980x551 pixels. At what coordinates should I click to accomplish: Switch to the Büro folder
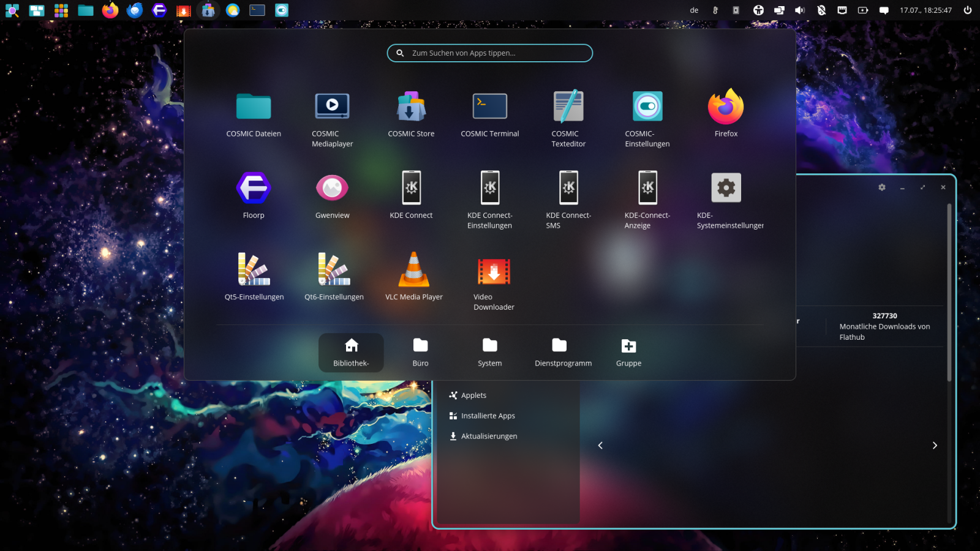point(420,353)
